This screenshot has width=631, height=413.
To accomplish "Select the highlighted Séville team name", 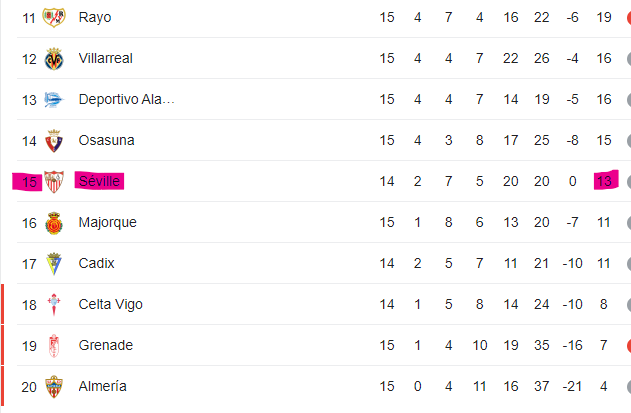I will click(x=99, y=181).
